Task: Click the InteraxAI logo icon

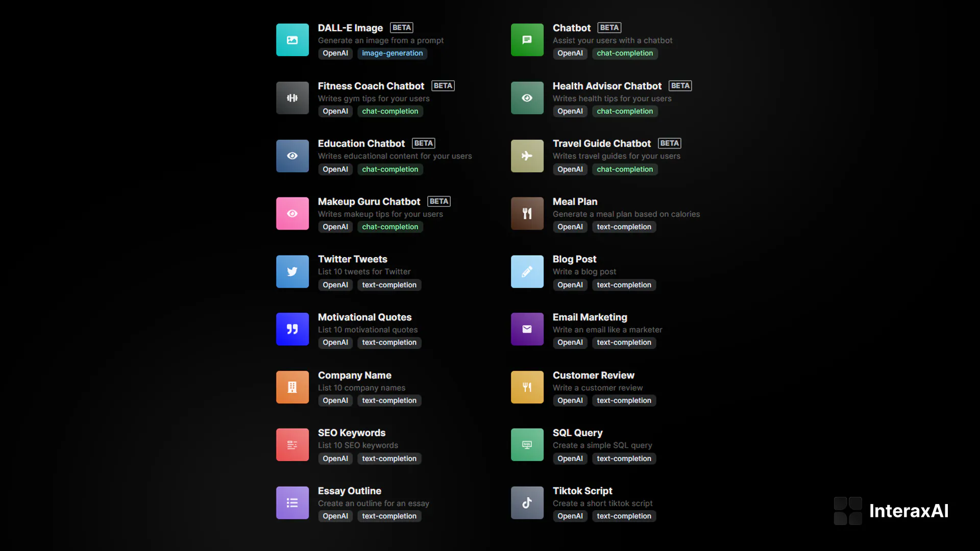Action: click(x=848, y=511)
